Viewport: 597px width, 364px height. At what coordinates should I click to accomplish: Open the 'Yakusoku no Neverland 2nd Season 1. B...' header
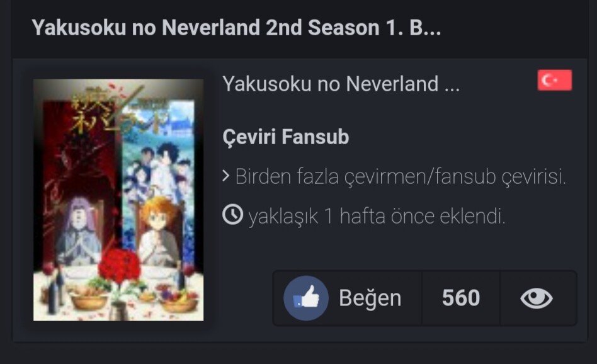click(x=236, y=28)
